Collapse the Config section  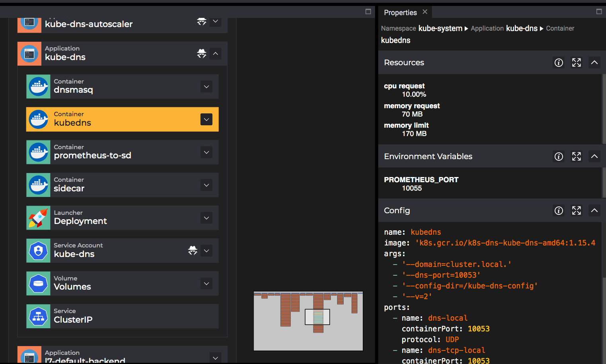point(594,210)
